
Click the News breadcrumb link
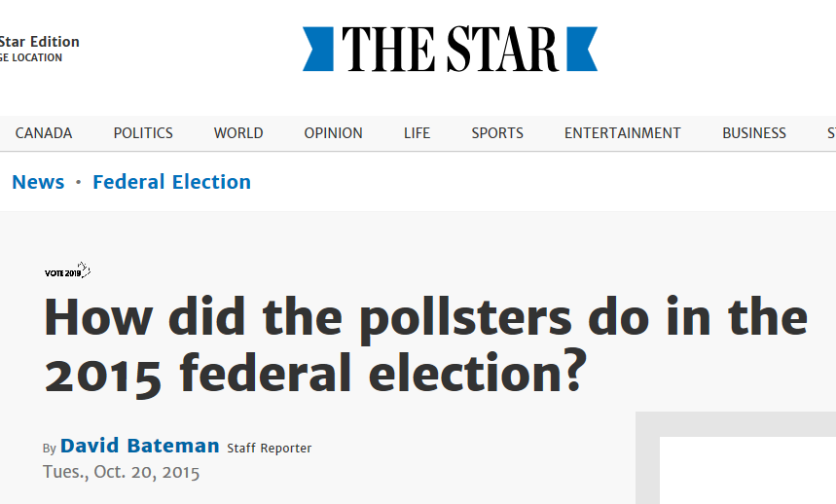tap(38, 182)
